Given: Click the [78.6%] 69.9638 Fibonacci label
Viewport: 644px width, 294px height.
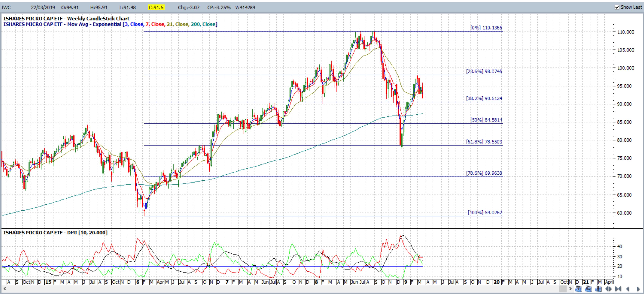Looking at the screenshot, I should [484, 173].
